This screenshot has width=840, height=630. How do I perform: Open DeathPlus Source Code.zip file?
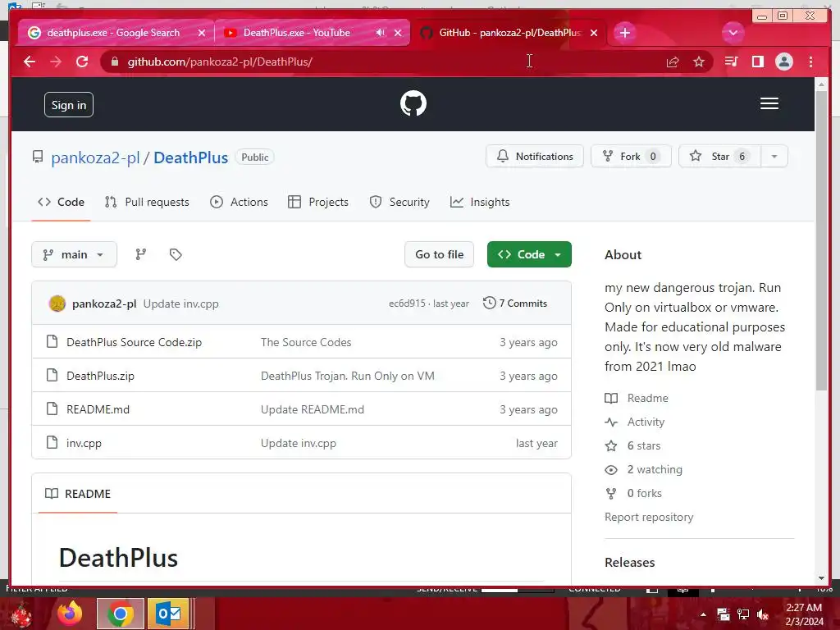[x=134, y=342]
